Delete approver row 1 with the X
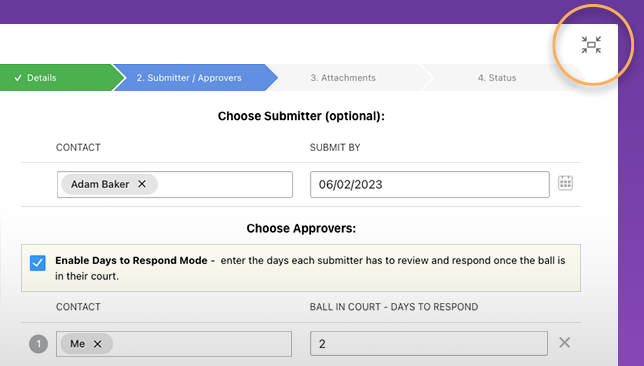The width and height of the screenshot is (644, 366). pos(564,342)
